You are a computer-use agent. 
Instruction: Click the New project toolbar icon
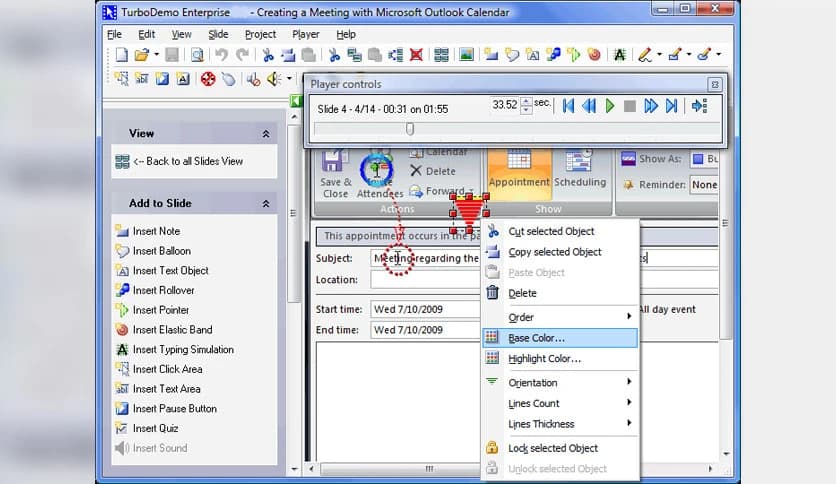tap(122, 55)
